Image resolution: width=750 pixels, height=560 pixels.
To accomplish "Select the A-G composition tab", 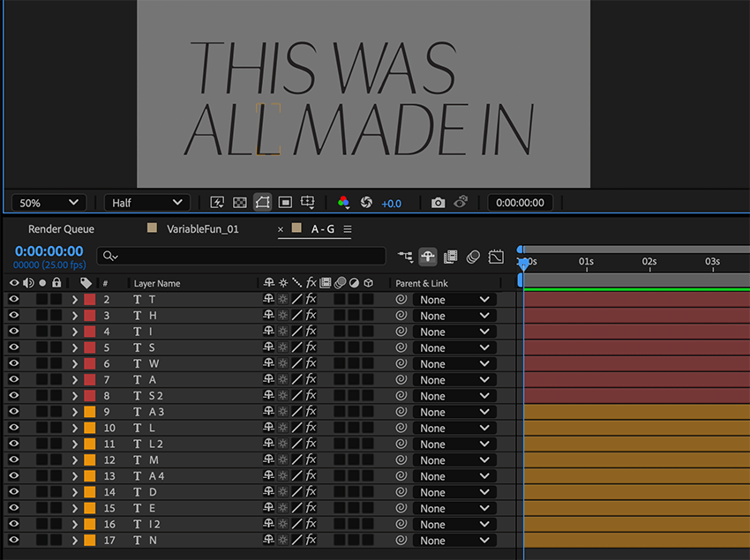I will [x=323, y=229].
